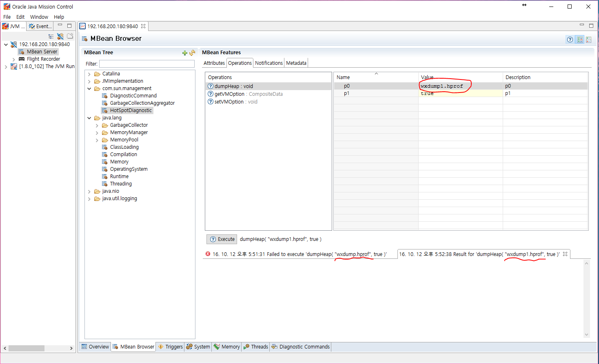Viewport: 599px width, 364px height.
Task: Expand the java.nio folder
Action: click(x=89, y=192)
